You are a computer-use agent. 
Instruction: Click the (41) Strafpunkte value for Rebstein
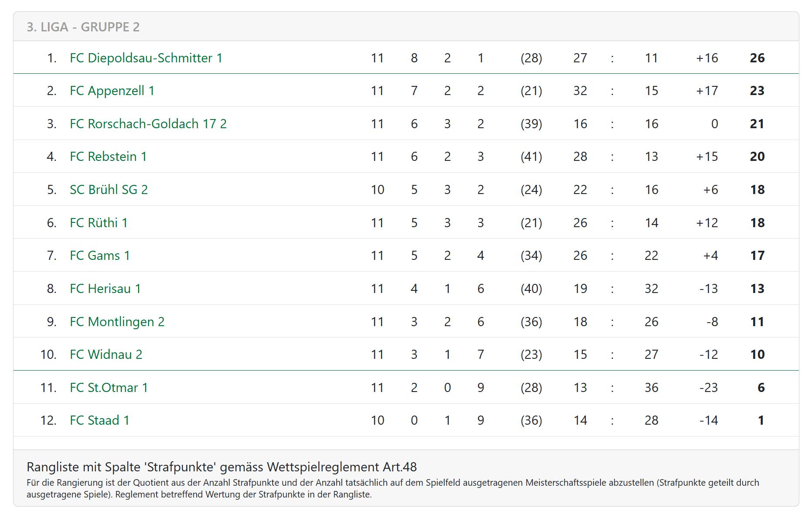pyautogui.click(x=531, y=157)
